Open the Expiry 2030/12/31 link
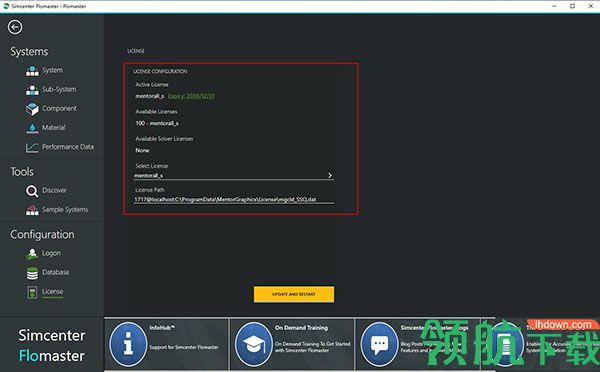This screenshot has width=600, height=372. tap(191, 96)
